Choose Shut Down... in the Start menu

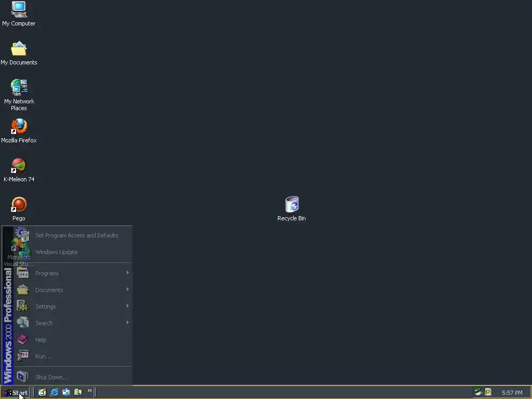coord(73,377)
